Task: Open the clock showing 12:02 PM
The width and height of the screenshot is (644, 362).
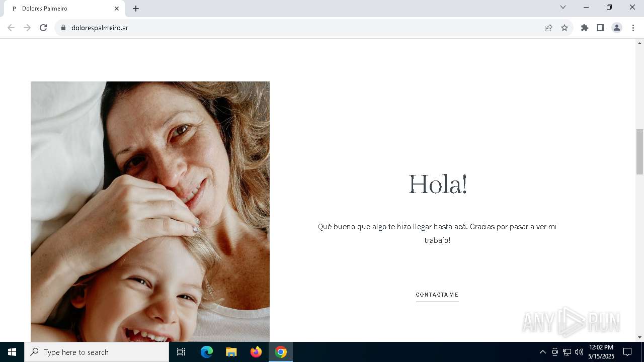Action: pyautogui.click(x=601, y=352)
